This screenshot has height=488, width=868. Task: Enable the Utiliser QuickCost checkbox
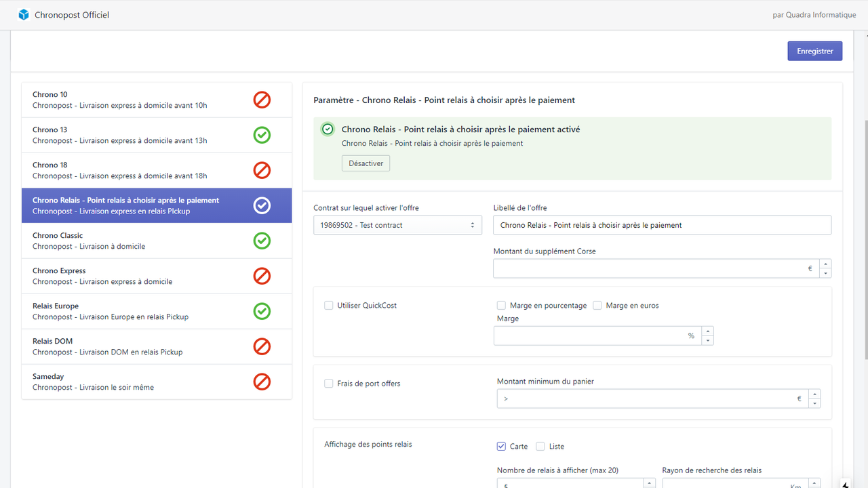[329, 306]
